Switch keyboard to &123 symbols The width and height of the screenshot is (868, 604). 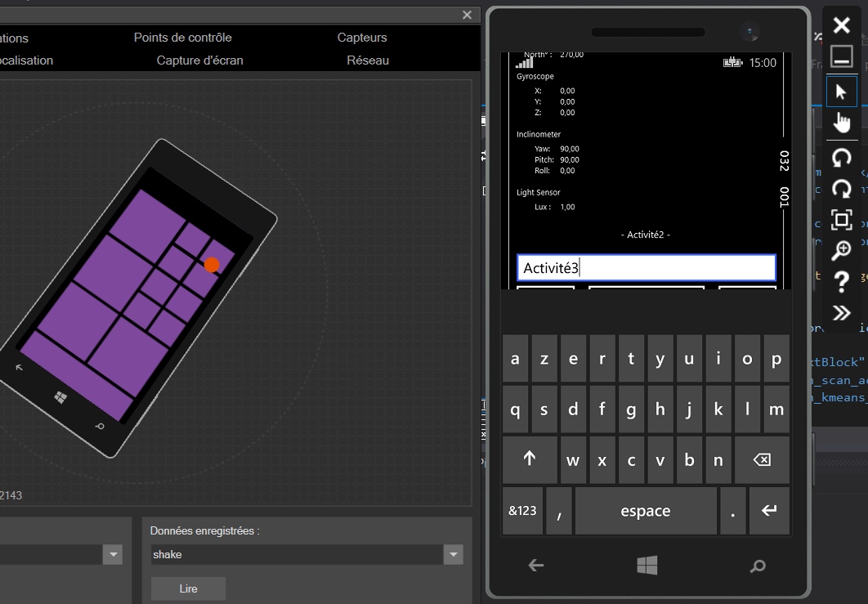click(522, 511)
